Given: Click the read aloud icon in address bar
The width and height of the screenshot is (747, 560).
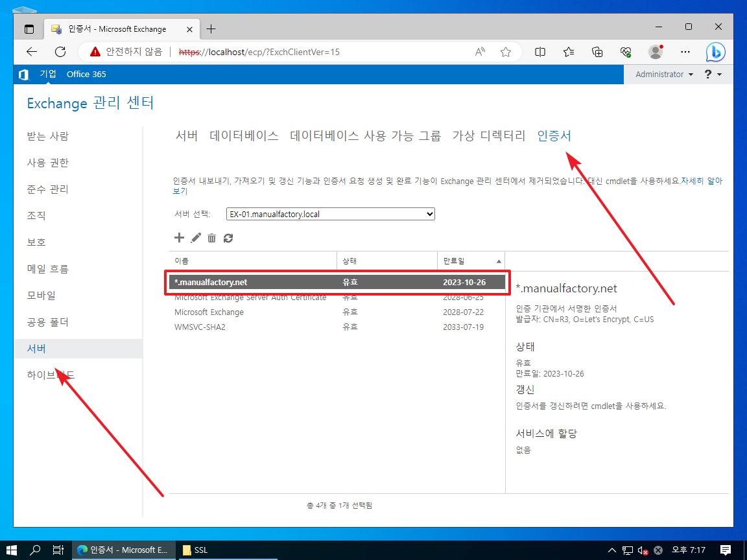Looking at the screenshot, I should 480,52.
